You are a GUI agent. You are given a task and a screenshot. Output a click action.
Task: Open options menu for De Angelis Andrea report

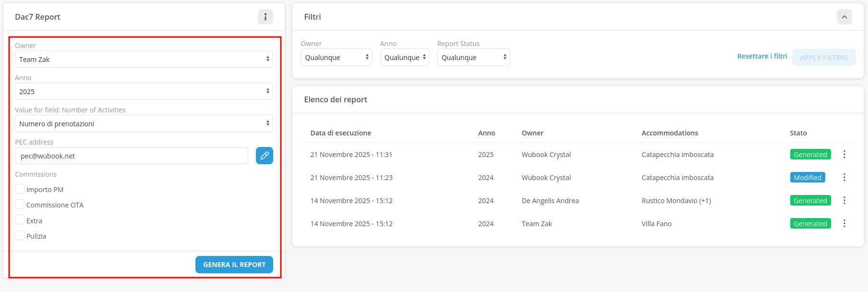tap(844, 200)
